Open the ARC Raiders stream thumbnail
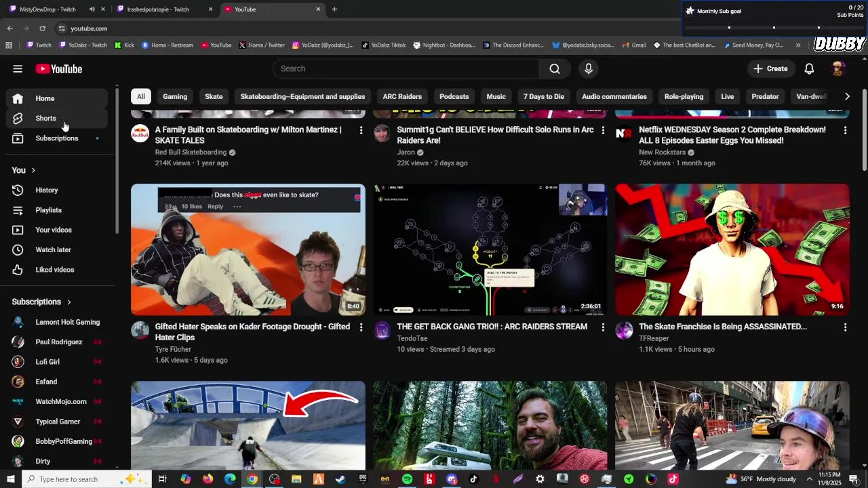 click(490, 249)
